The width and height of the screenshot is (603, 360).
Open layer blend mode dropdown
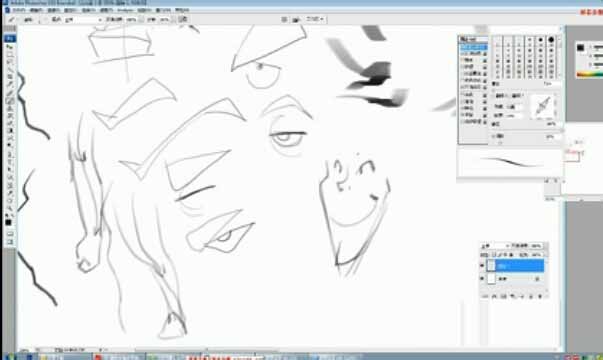495,245
